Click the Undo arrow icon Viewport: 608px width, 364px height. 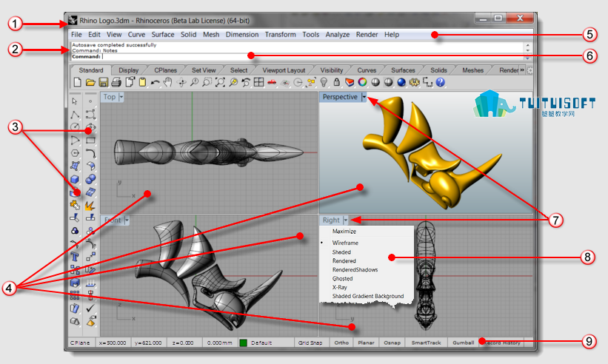(x=155, y=82)
